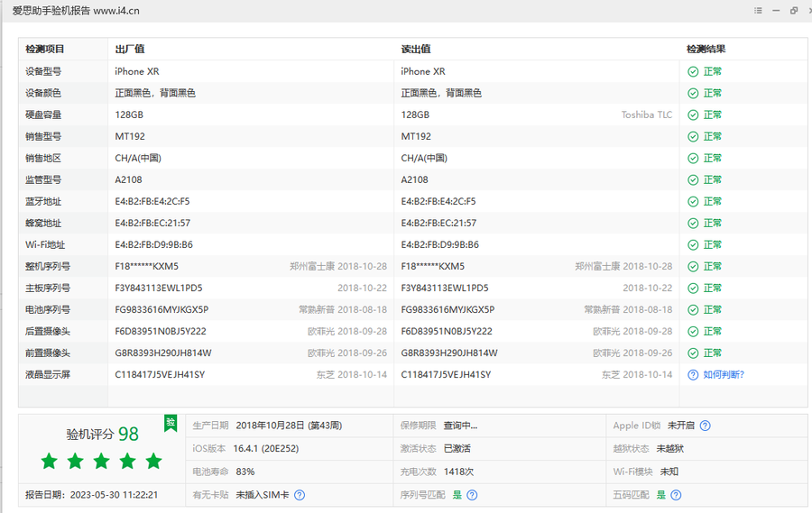Viewport: 812px width, 513px height.
Task: Click the fifth green rating star
Action: pyautogui.click(x=154, y=462)
